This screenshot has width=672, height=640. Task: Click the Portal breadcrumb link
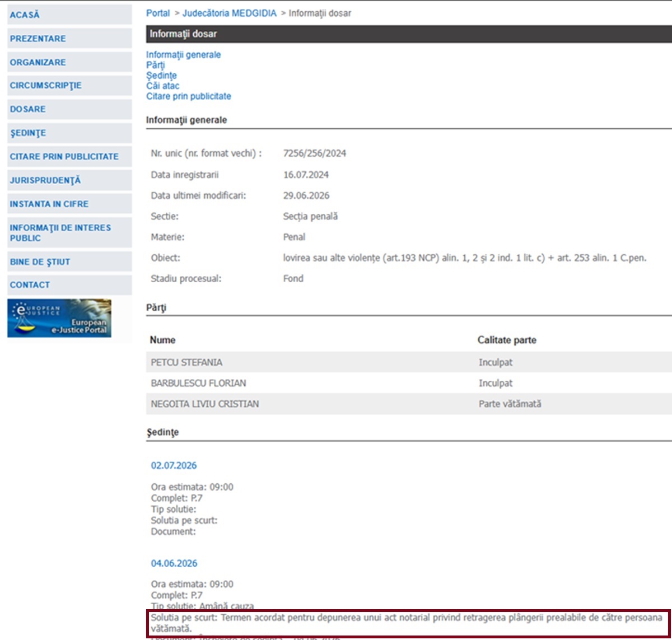(158, 13)
